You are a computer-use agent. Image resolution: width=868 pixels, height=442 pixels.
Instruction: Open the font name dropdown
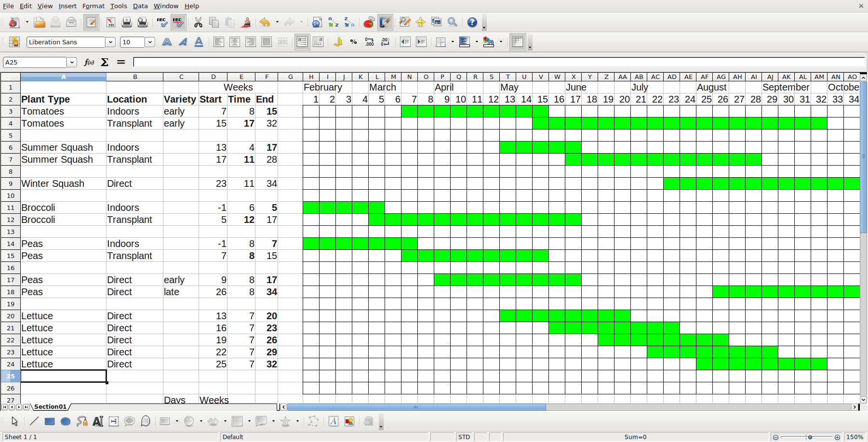tap(110, 42)
